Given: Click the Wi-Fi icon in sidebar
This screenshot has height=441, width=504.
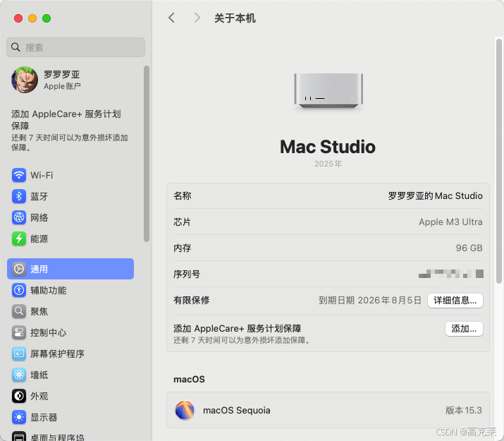Looking at the screenshot, I should pos(19,175).
